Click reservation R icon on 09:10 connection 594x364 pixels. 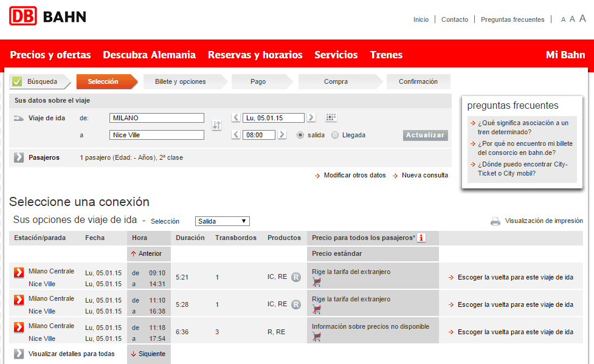pos(296,277)
